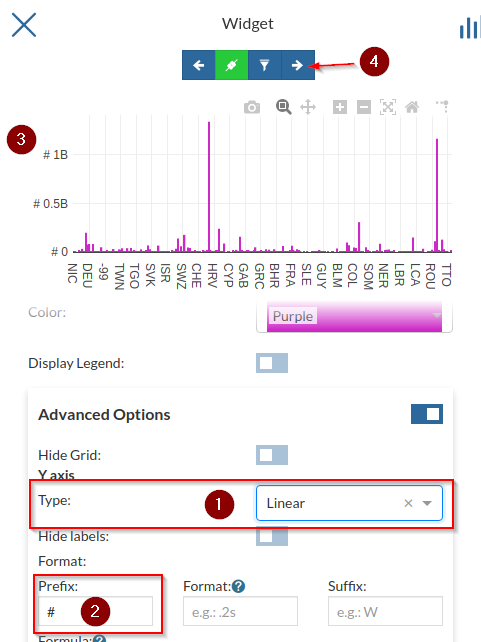Click the Prefix input field
The width and height of the screenshot is (481, 642).
[x=95, y=611]
